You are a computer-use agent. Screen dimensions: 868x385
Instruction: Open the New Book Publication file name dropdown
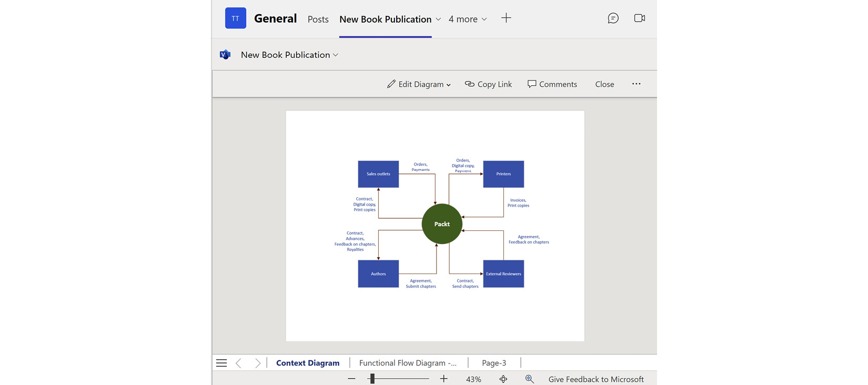289,55
